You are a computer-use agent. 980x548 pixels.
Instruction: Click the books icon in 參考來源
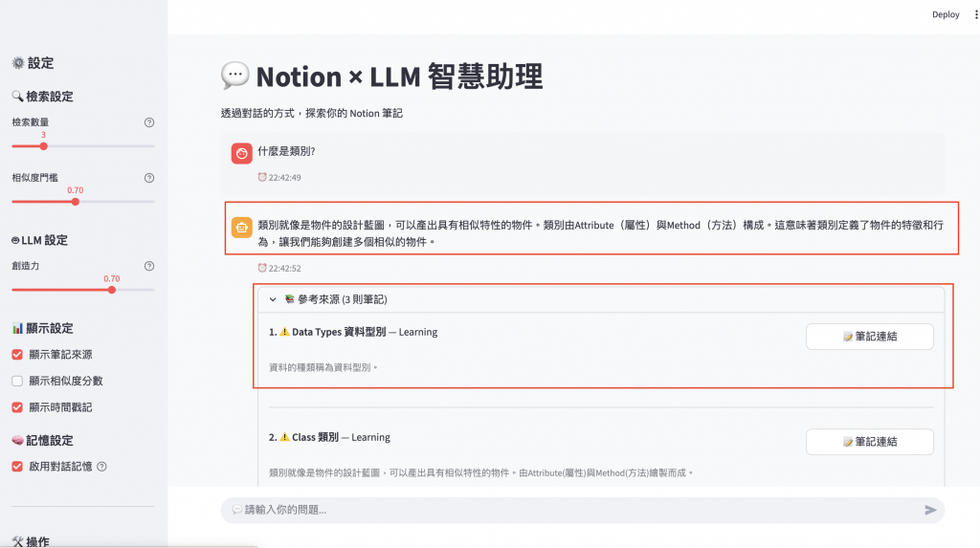click(289, 299)
